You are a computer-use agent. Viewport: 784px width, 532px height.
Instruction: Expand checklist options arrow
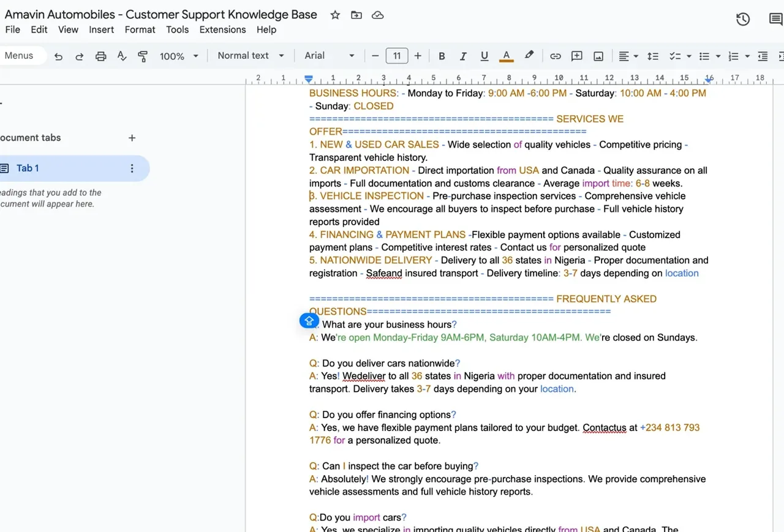689,56
